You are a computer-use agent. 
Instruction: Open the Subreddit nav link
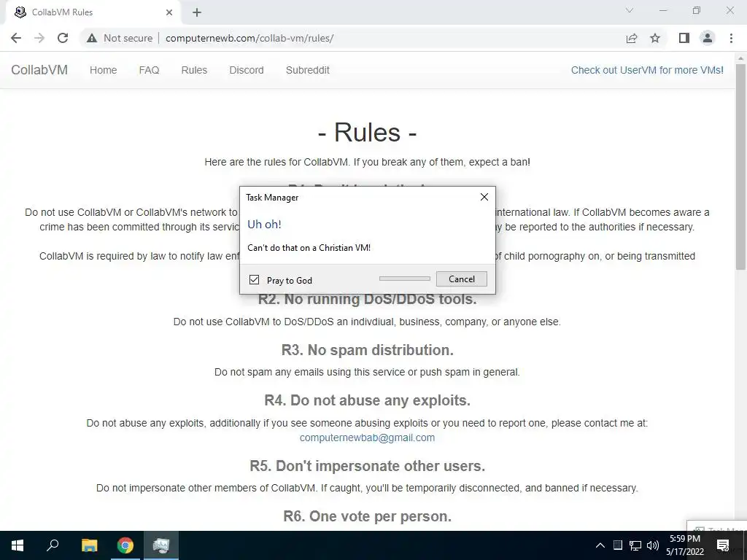(307, 70)
